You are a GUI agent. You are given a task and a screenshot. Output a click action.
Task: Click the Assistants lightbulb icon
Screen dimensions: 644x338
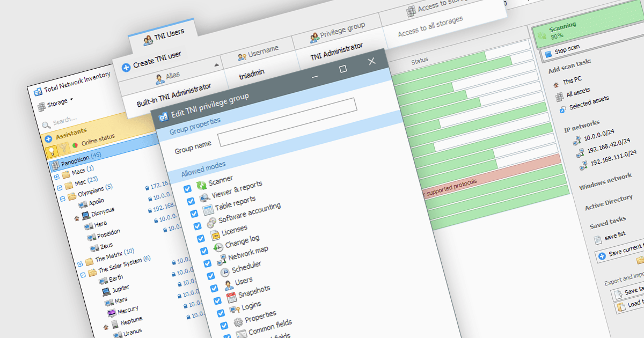(52, 151)
